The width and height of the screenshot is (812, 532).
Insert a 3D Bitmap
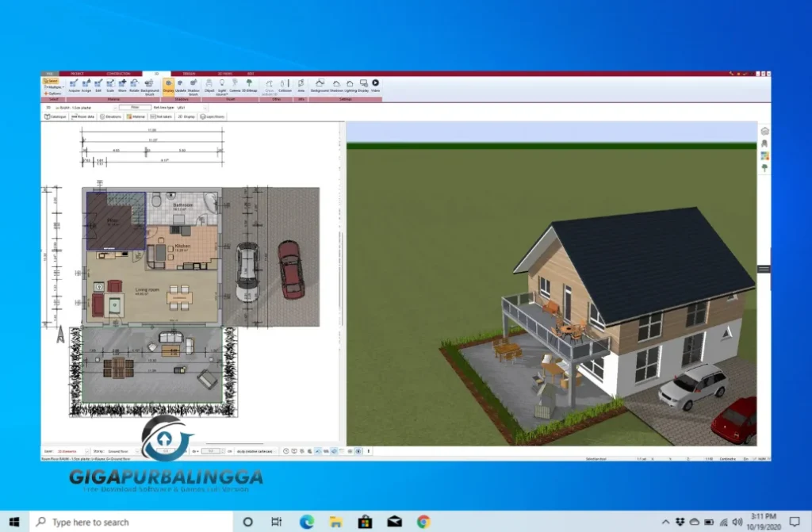point(247,82)
